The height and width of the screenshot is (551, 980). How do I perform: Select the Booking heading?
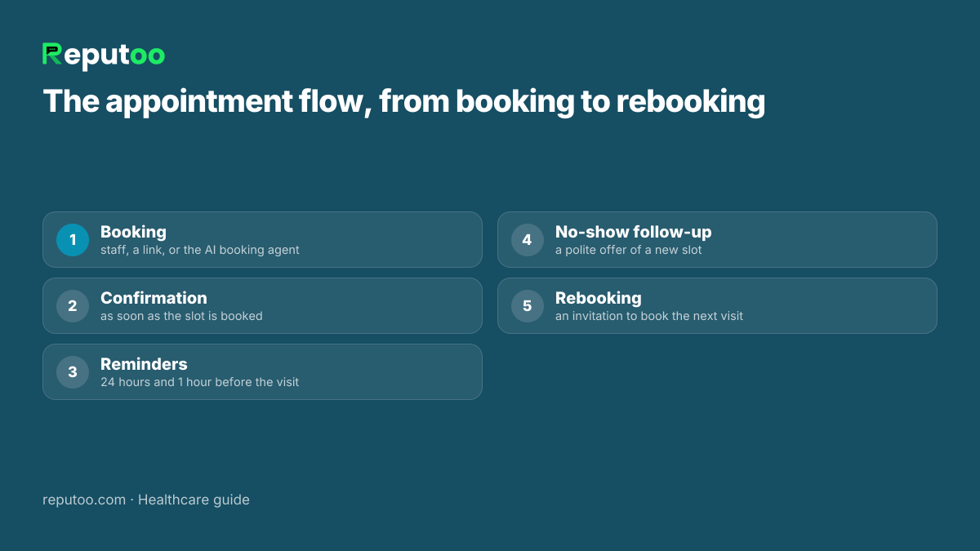pyautogui.click(x=133, y=232)
